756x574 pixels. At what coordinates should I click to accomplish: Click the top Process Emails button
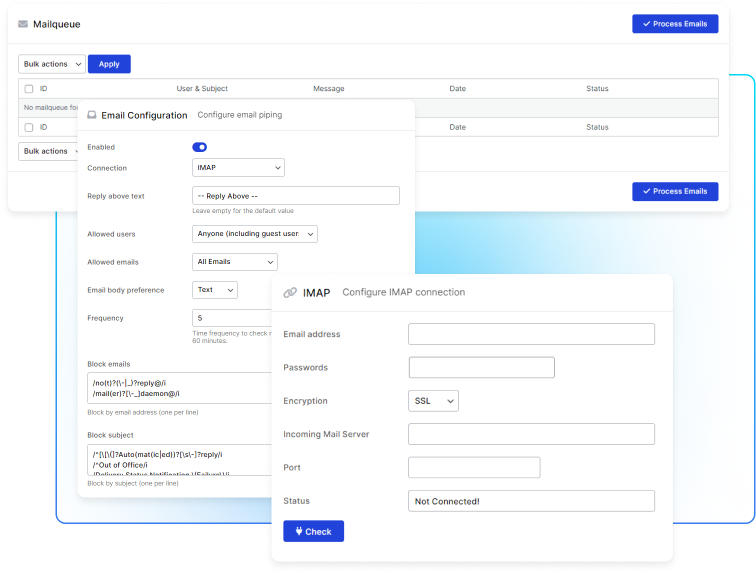tap(675, 24)
